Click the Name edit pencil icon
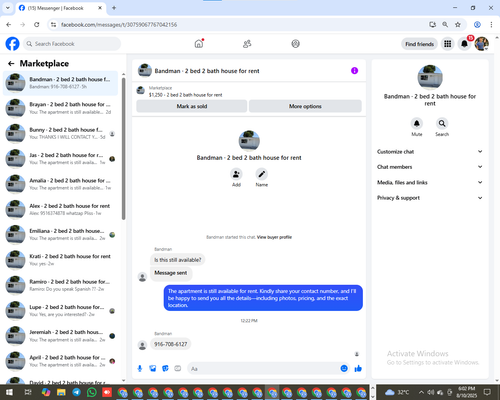 point(262,174)
